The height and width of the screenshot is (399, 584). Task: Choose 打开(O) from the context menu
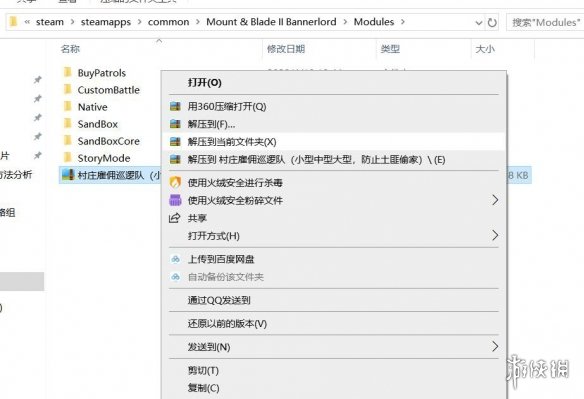click(x=334, y=82)
